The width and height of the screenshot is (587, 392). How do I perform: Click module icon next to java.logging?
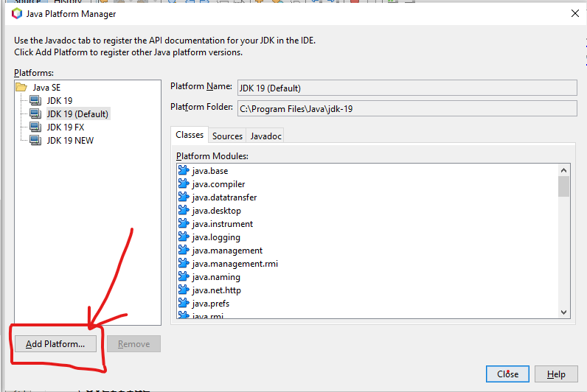coord(184,237)
